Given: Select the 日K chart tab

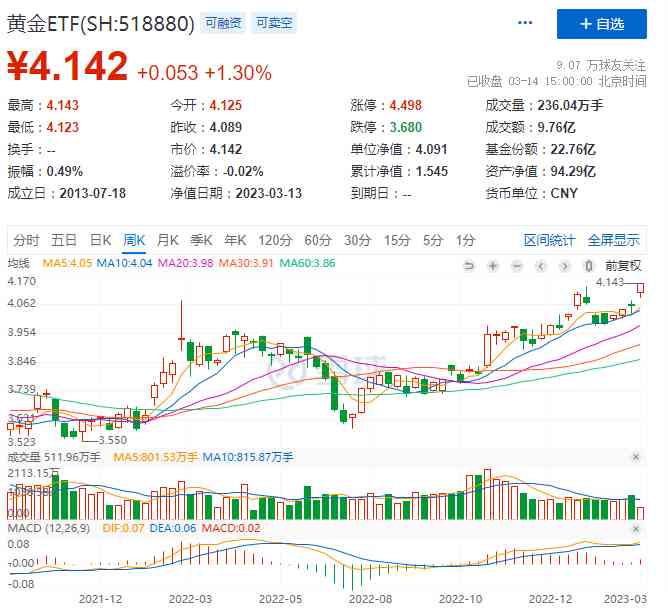Looking at the screenshot, I should (100, 240).
